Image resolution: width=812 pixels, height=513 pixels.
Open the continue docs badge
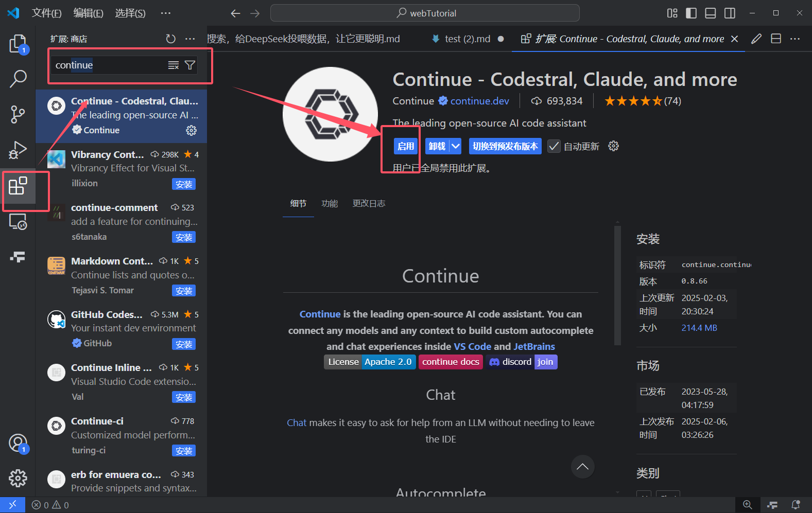[451, 362]
